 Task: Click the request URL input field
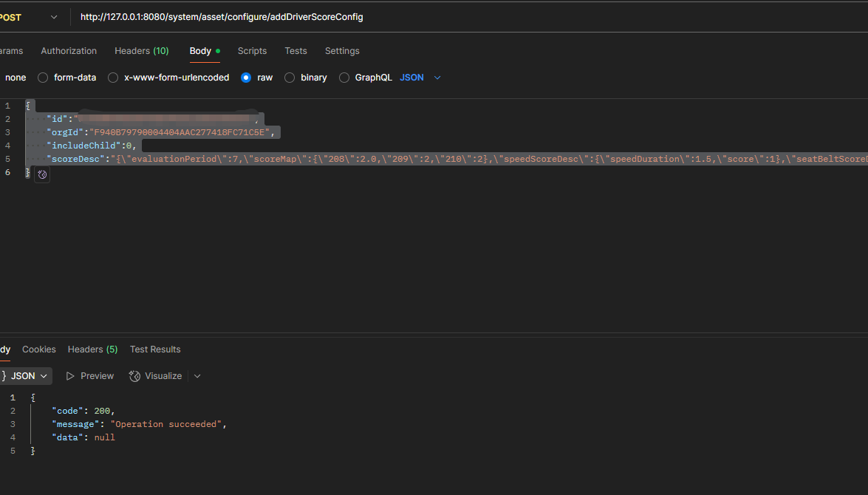pyautogui.click(x=443, y=17)
